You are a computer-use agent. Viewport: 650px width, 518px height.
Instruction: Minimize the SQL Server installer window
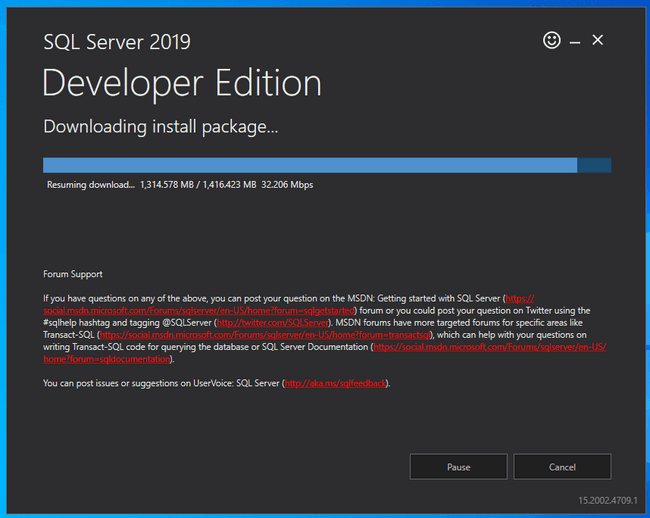coord(575,42)
